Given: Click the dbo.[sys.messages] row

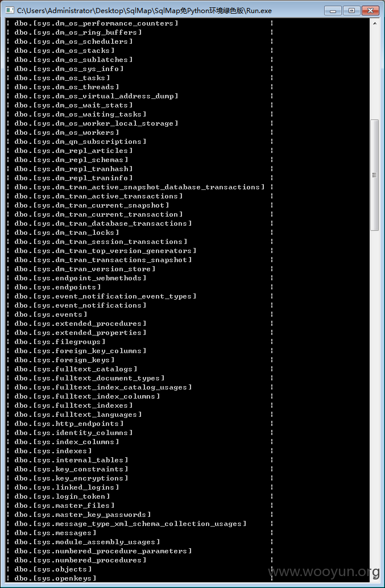Looking at the screenshot, I should pyautogui.click(x=56, y=533).
